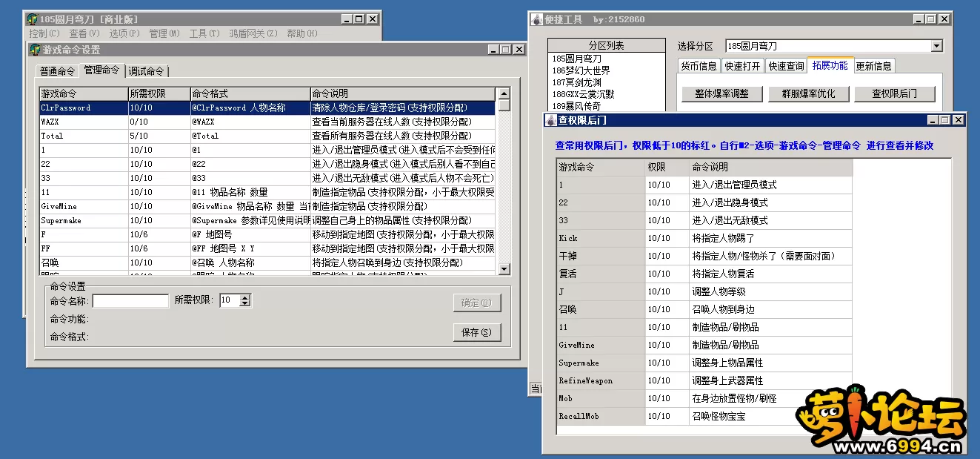This screenshot has height=459, width=980.
Task: Click the 游戏命令设置 dialog title icon
Action: pos(34,50)
